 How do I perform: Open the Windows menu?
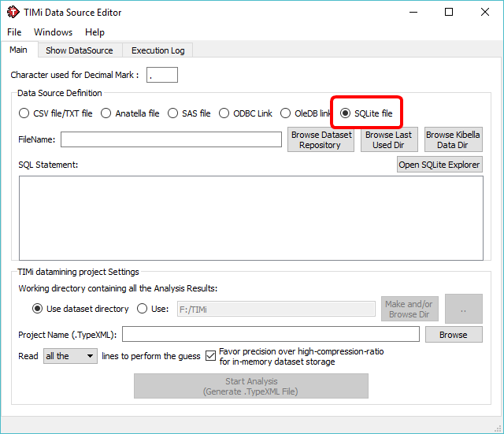point(53,32)
